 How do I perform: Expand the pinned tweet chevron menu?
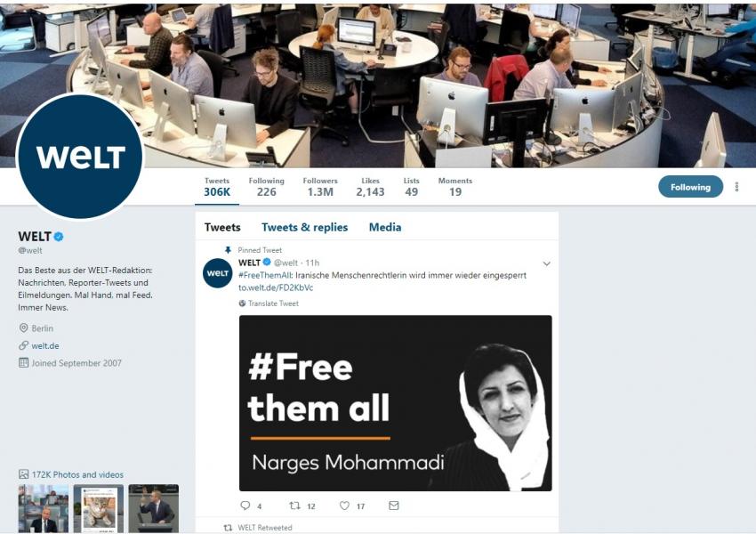coord(547,263)
